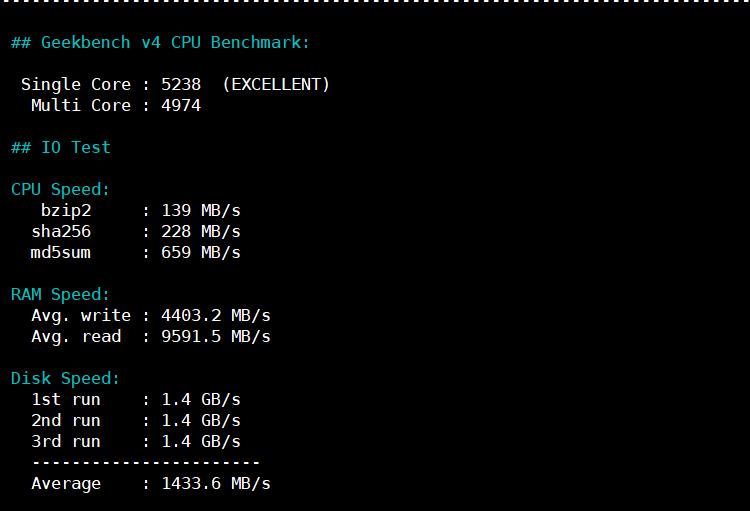Click the 1433.6 MB/s average value

point(216,483)
